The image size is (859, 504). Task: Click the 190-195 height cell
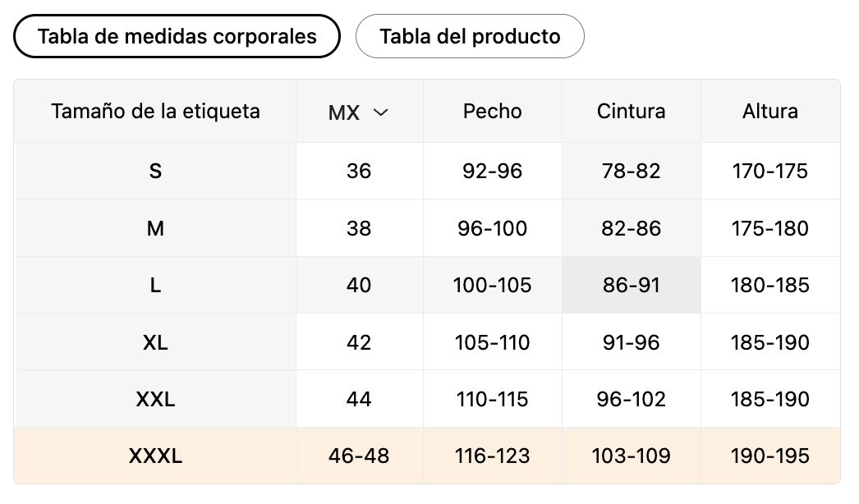point(770,456)
